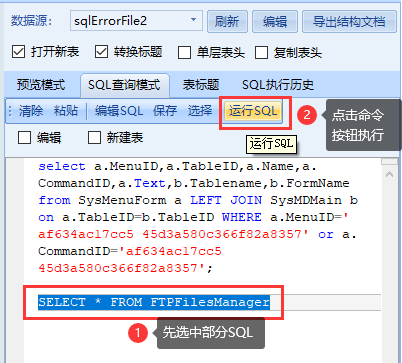This screenshot has width=402, height=363.
Task: Switch to the 预览模式 tab
Action: 41,85
